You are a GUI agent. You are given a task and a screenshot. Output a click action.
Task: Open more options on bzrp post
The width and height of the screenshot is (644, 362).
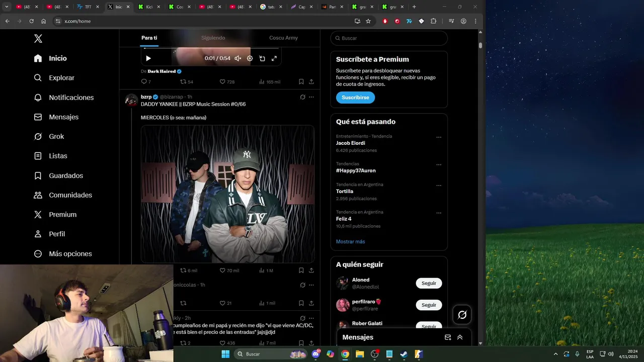click(311, 97)
